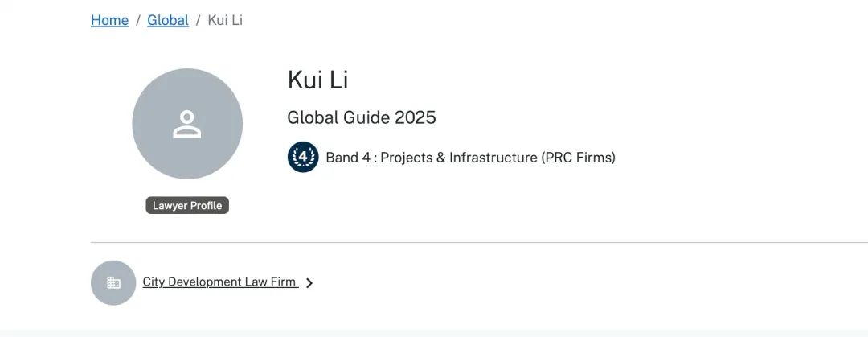Click the words Global Guide in the subtitle
868x337 pixels.
(338, 117)
